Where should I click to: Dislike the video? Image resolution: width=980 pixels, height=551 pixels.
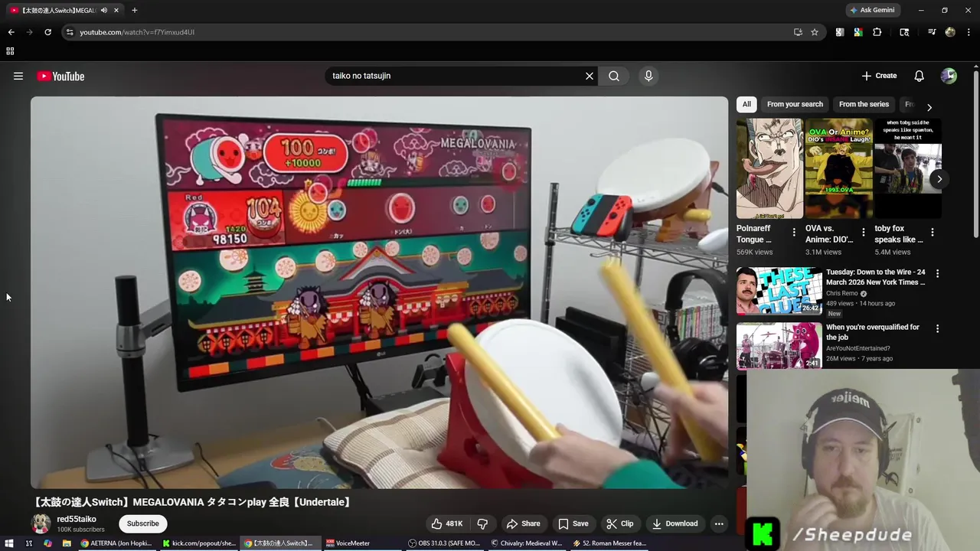tap(482, 523)
